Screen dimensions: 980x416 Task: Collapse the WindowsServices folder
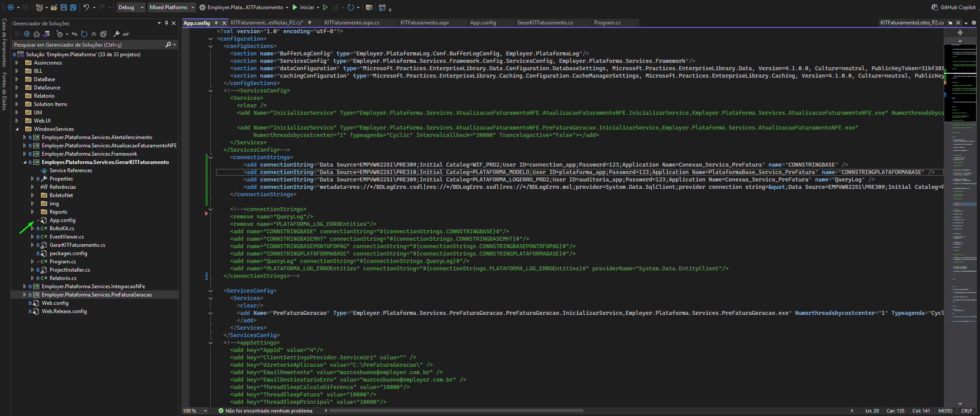[x=17, y=129]
